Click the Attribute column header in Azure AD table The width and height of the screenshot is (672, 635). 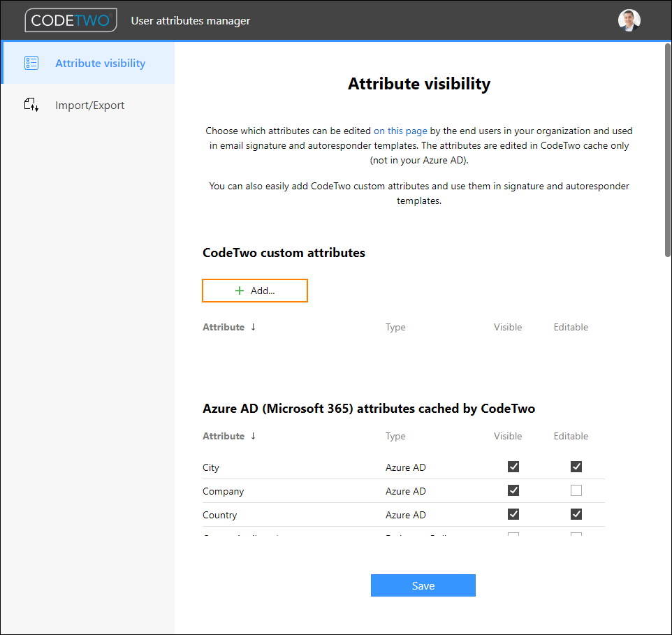224,436
